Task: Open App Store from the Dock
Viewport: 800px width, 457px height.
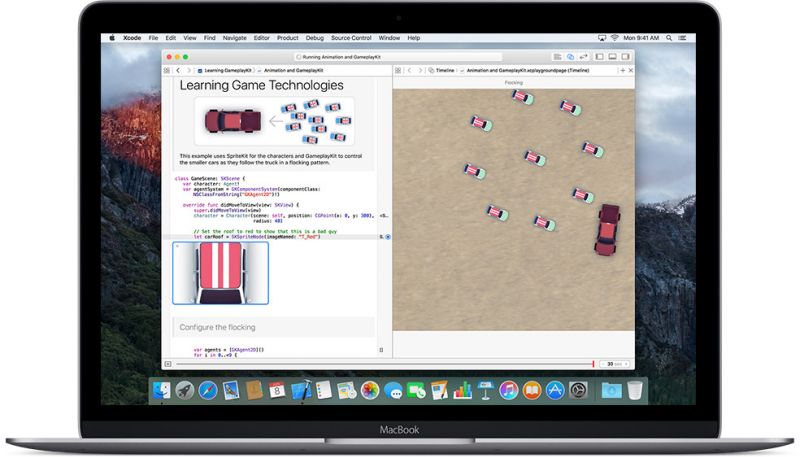Action: point(555,390)
